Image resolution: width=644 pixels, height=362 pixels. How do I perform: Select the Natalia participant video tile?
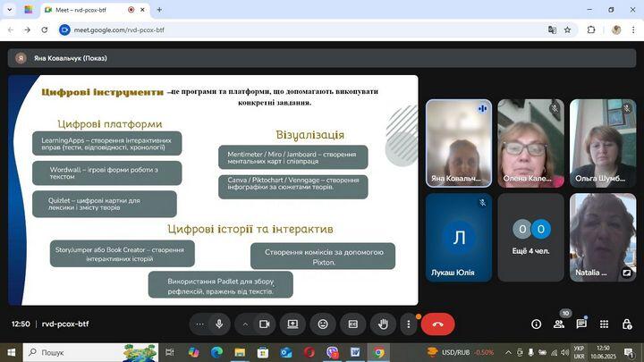[x=603, y=237]
